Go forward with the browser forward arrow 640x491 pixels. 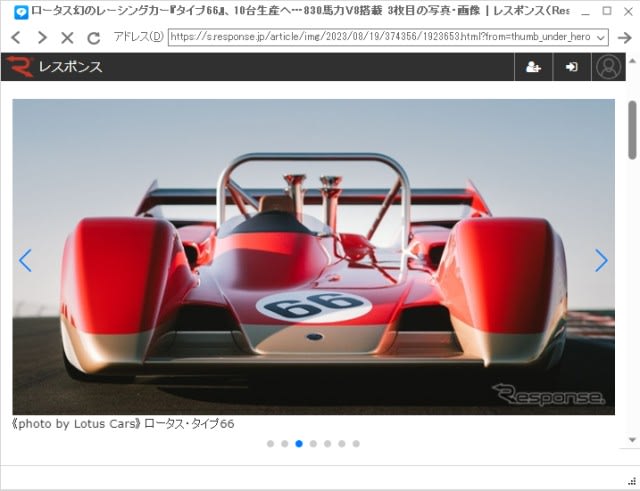pyautogui.click(x=42, y=38)
